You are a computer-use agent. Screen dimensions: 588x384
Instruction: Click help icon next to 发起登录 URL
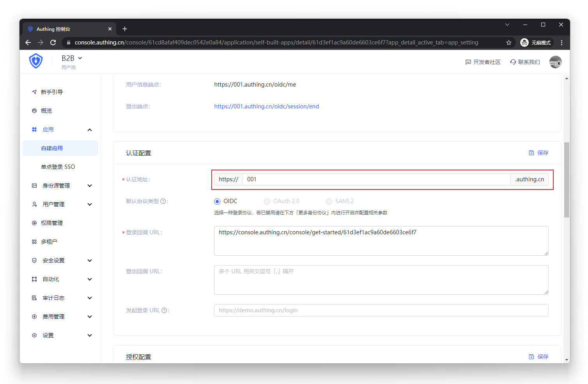tap(164, 310)
